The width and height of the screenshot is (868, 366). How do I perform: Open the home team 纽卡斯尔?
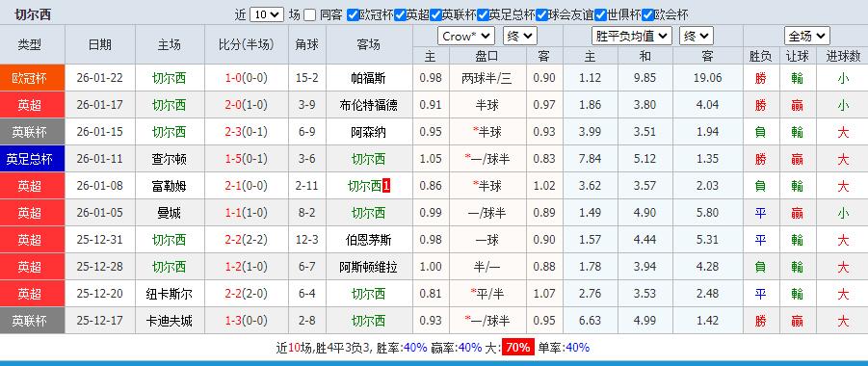pos(170,294)
